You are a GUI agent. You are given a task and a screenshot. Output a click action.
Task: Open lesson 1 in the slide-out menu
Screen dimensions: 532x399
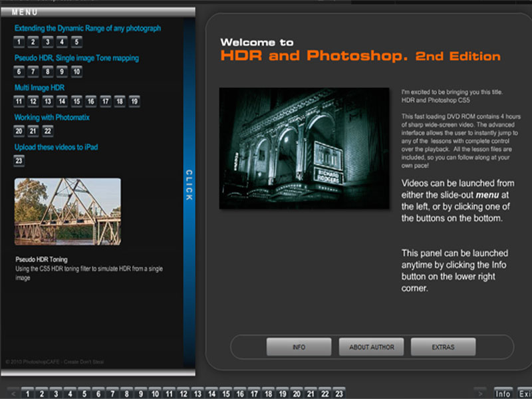pos(19,42)
